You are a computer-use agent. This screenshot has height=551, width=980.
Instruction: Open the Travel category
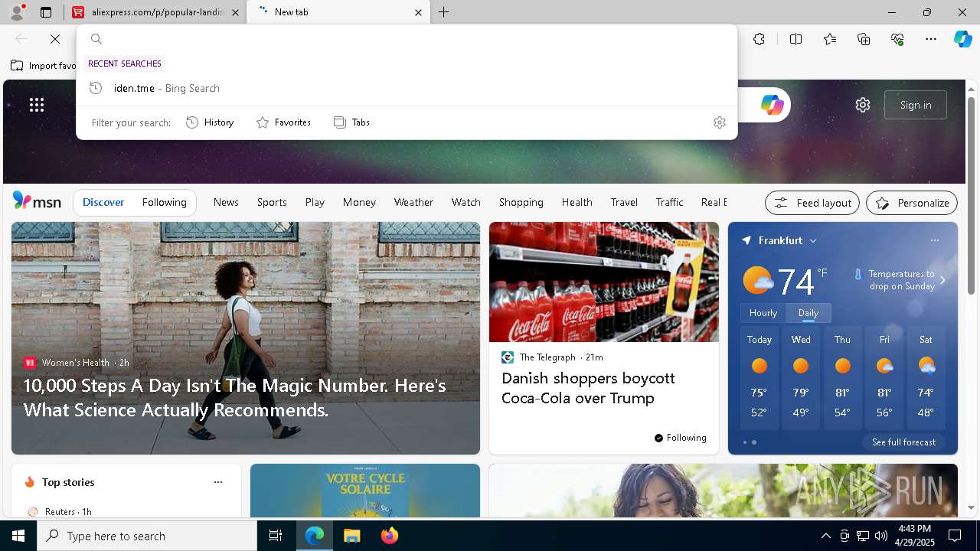[624, 202]
